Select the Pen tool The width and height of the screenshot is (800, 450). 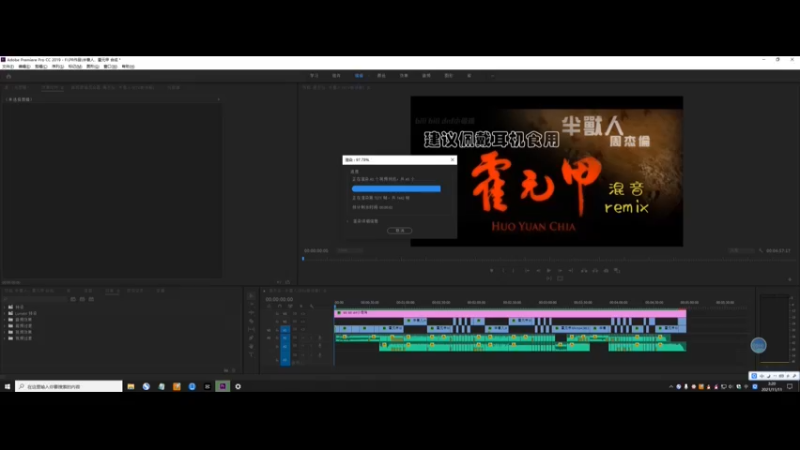click(x=251, y=338)
